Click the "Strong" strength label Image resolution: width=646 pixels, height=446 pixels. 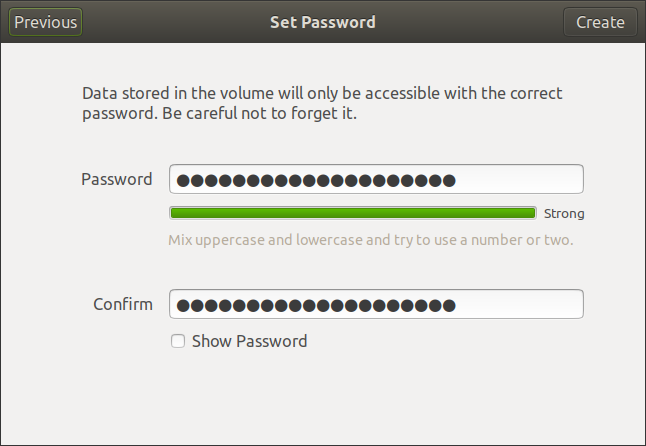click(x=564, y=213)
